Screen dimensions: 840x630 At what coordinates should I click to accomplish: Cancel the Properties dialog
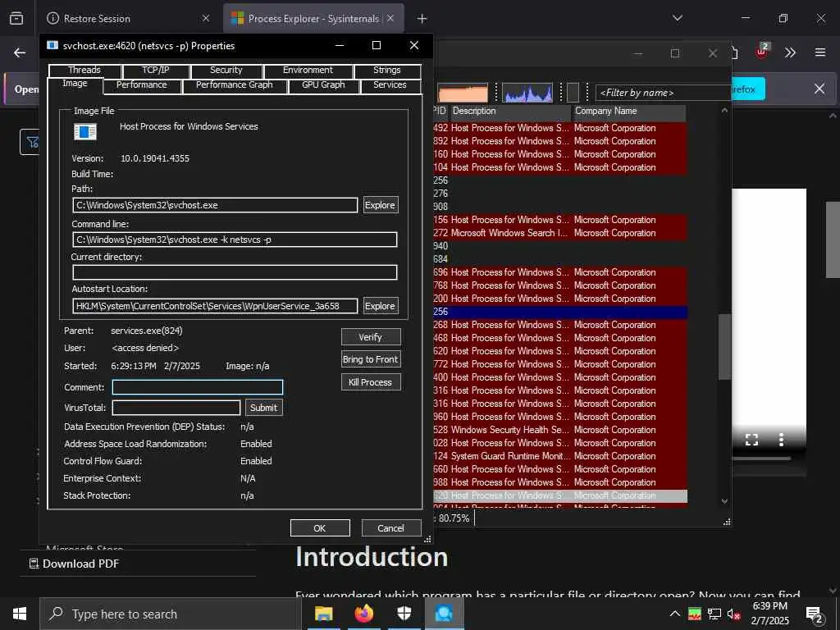click(391, 528)
